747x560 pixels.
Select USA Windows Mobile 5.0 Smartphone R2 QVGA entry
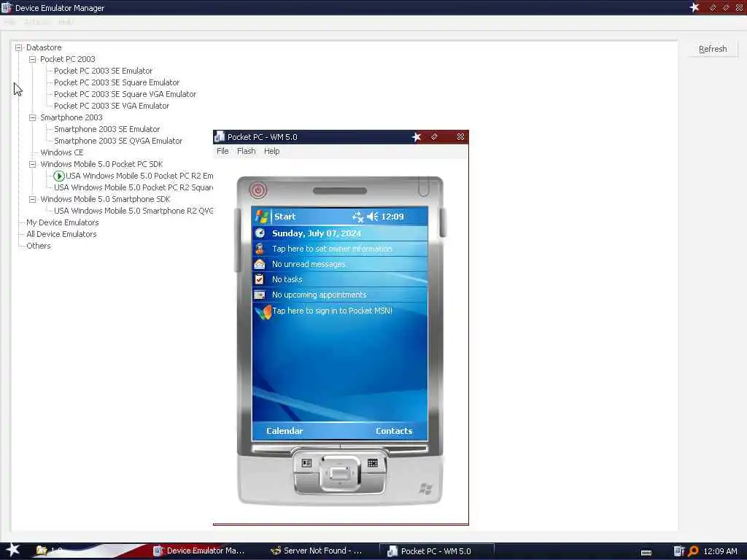[133, 211]
